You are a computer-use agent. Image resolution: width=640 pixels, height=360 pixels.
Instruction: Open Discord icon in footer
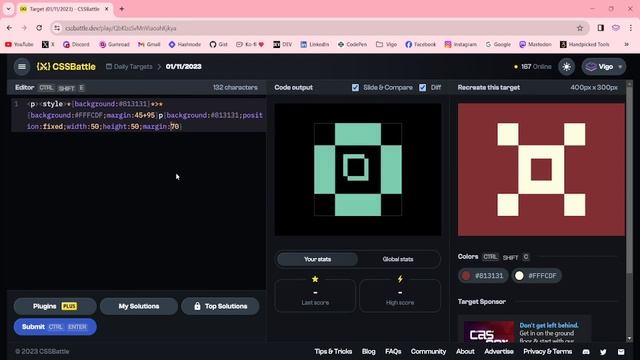586,351
